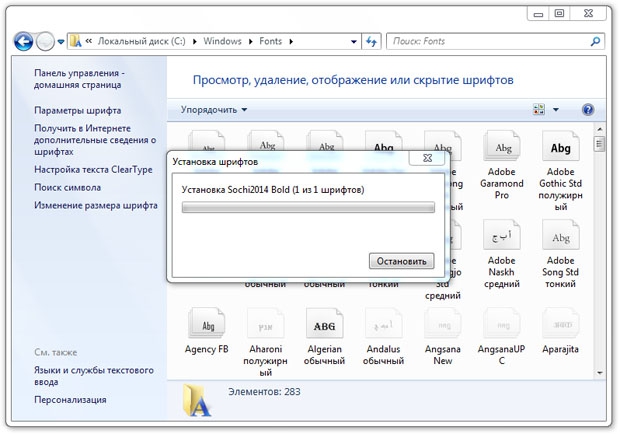Click the font installation progress bar
Viewport: 620px width, 434px height.
(x=307, y=208)
